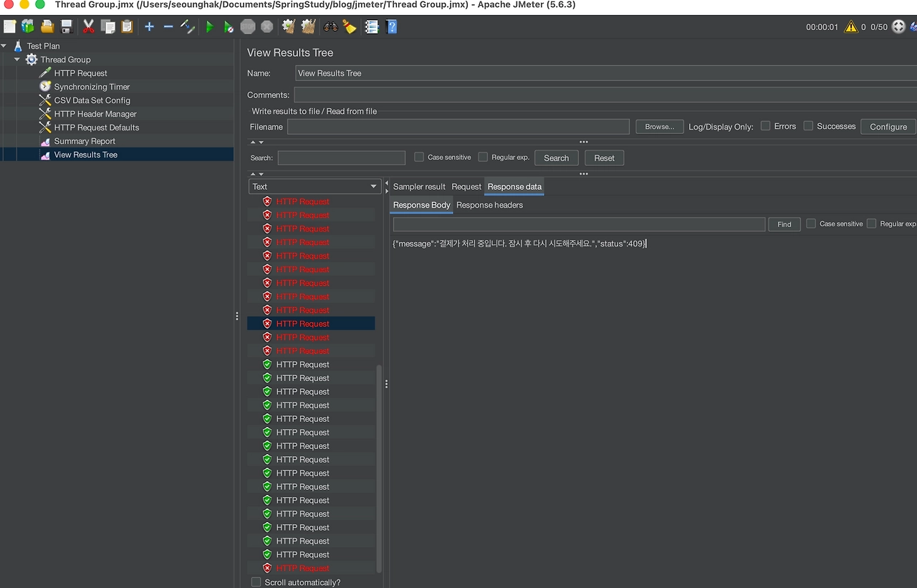Paste element using the clipboard icon
Image resolution: width=917 pixels, height=588 pixels.
click(127, 26)
